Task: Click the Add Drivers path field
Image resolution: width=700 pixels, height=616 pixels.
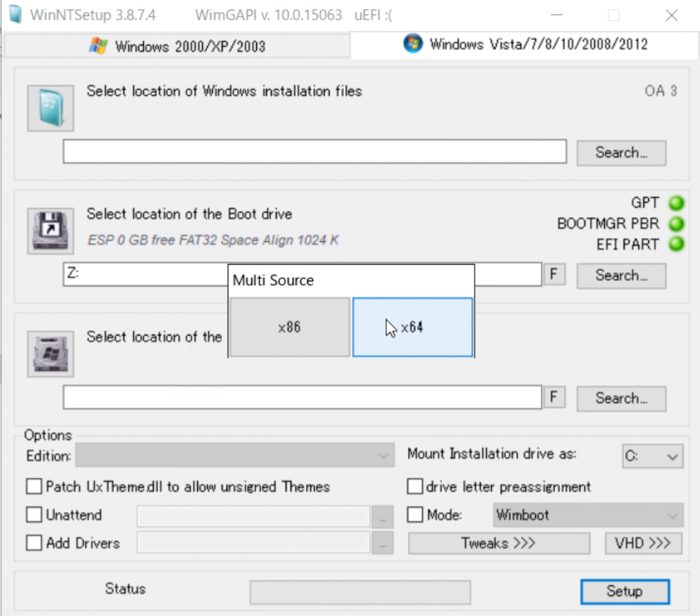Action: pos(253,542)
